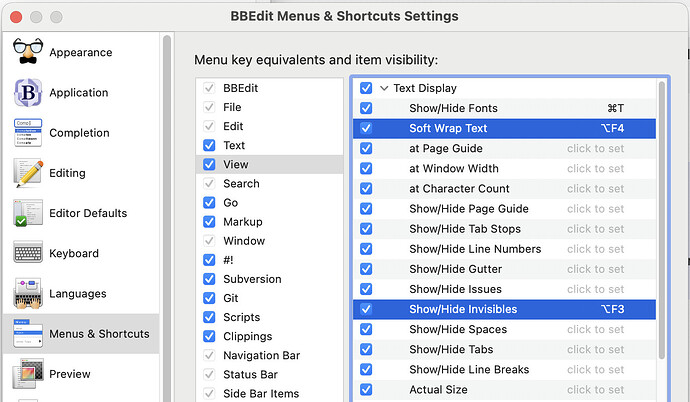
Task: Open Languages typewriter icon
Action: tap(28, 293)
